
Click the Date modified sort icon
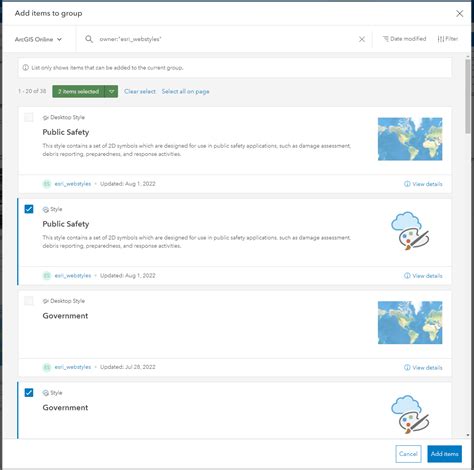[x=385, y=39]
